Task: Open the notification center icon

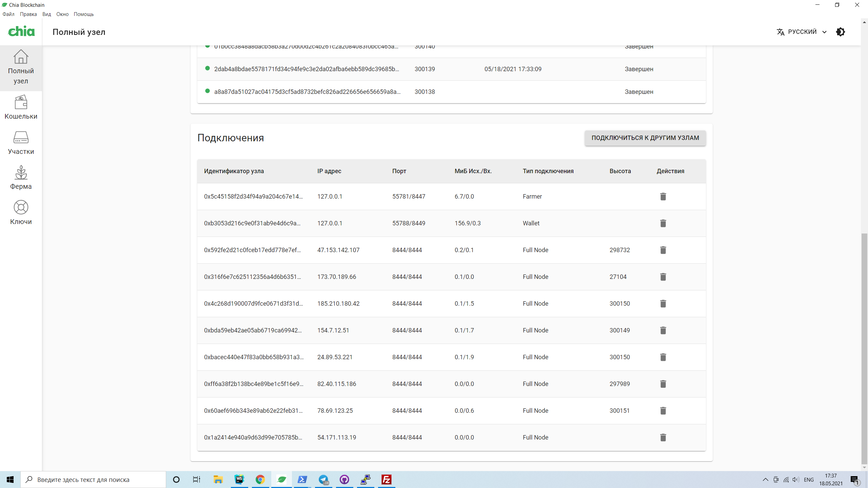Action: 855,480
